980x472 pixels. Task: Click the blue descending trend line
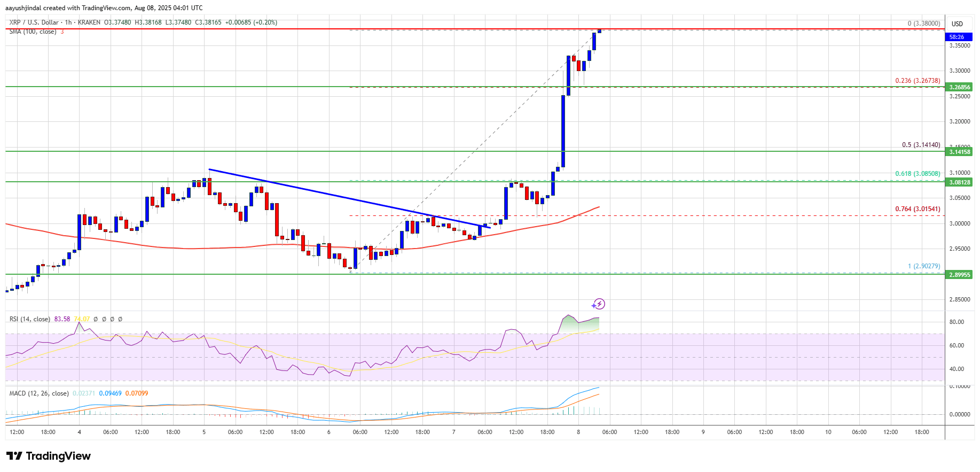(x=349, y=198)
